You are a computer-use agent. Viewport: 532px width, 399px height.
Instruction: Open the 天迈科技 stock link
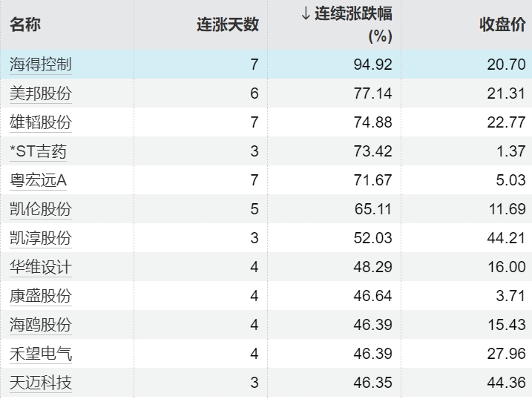point(41,383)
